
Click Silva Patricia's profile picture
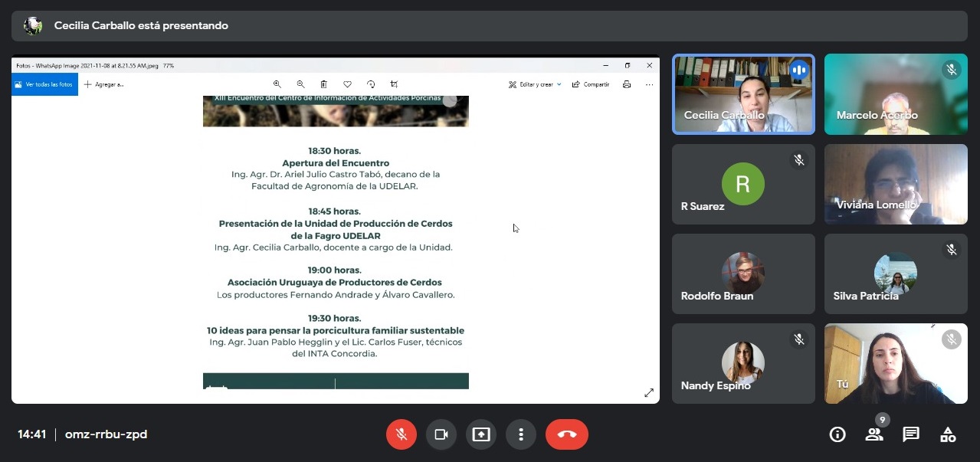896,274
